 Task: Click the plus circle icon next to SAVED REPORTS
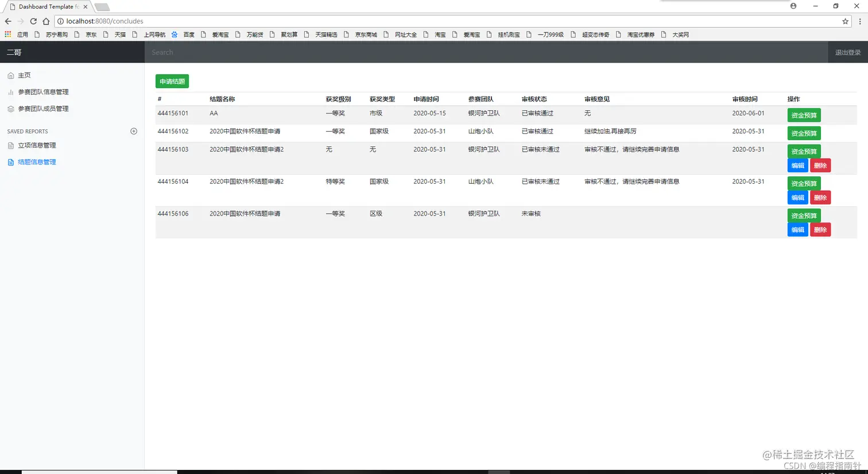pos(134,131)
